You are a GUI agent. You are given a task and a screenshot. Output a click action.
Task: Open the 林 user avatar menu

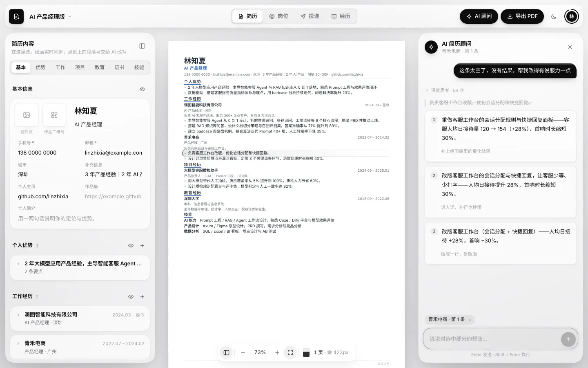571,16
